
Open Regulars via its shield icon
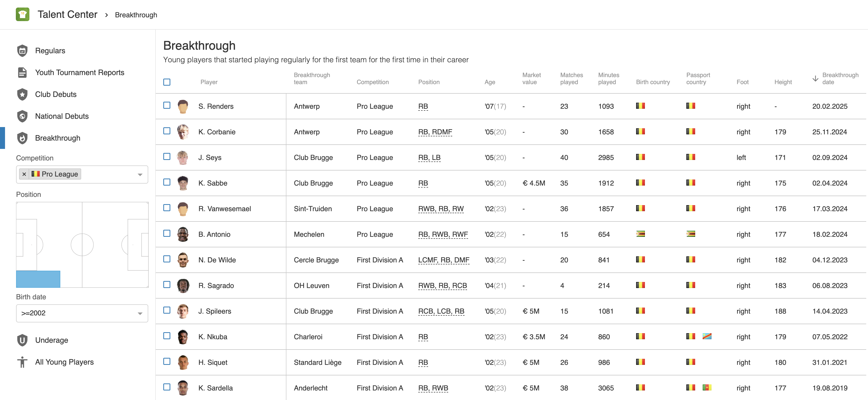click(x=22, y=50)
